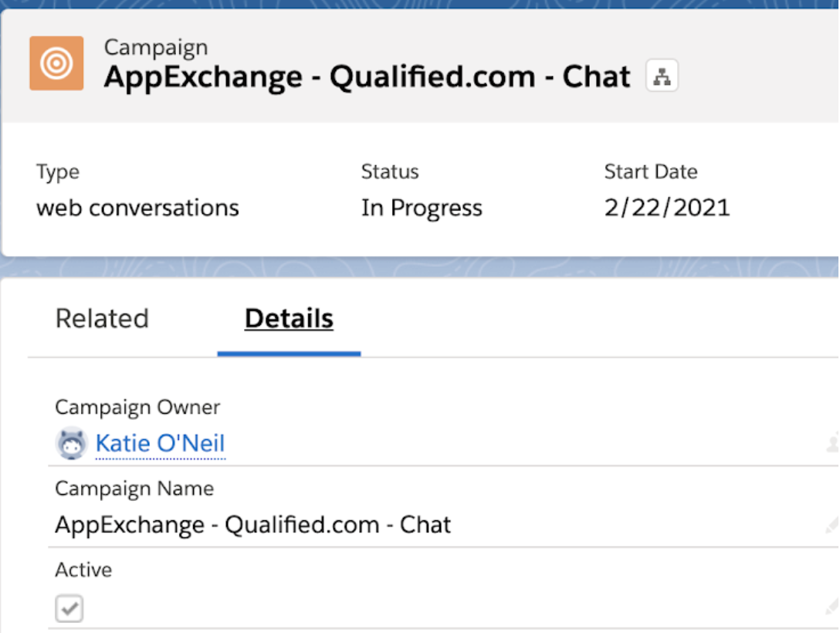Click the Status value In Progress

coord(422,208)
